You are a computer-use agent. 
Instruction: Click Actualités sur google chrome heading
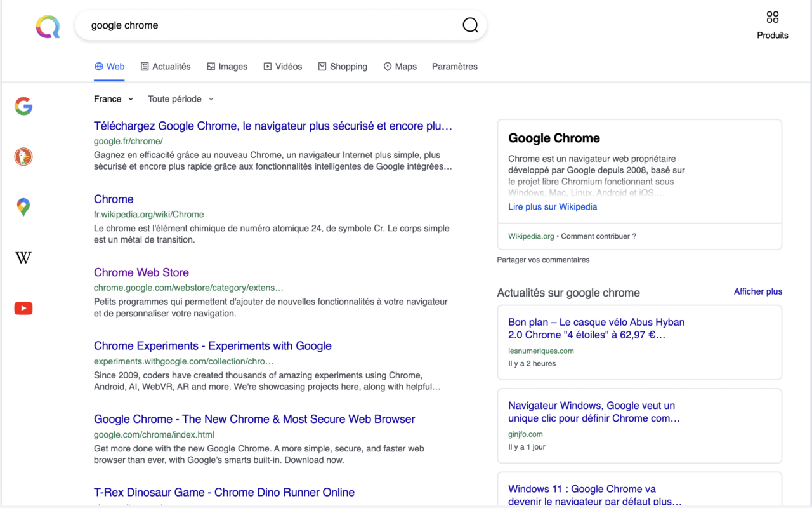568,293
